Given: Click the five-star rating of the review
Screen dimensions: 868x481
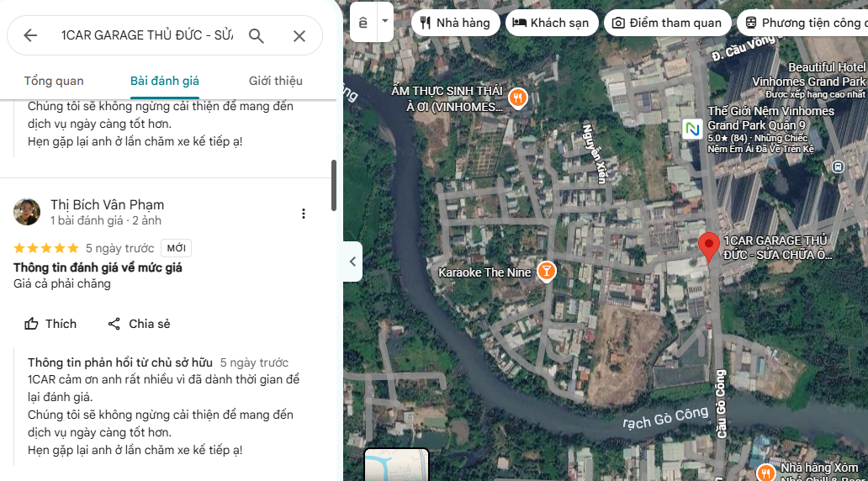Looking at the screenshot, I should [46, 248].
